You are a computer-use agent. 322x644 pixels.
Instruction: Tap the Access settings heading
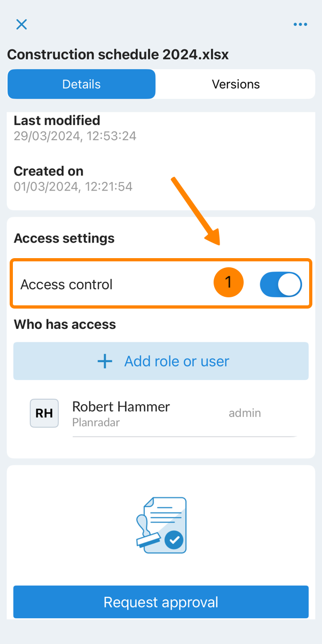tap(64, 238)
